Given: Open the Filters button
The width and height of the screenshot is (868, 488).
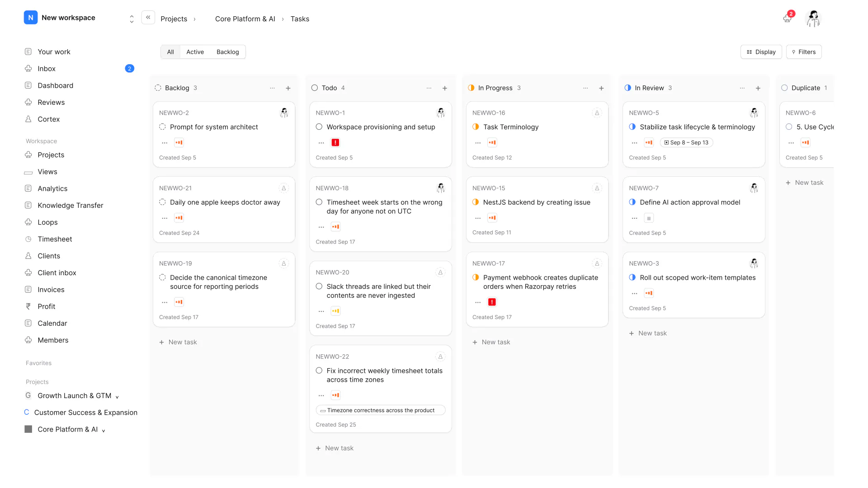Looking at the screenshot, I should coord(803,52).
